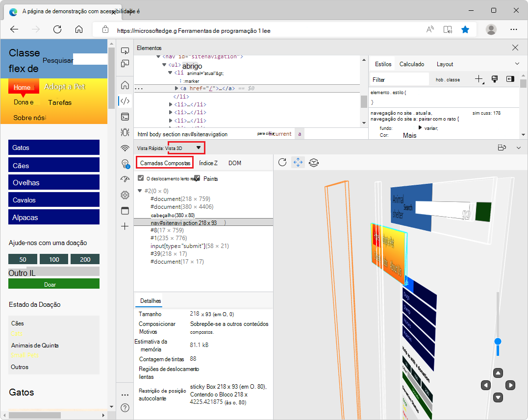Open the Performance gauge icon
This screenshot has height=420, width=528.
(x=125, y=179)
